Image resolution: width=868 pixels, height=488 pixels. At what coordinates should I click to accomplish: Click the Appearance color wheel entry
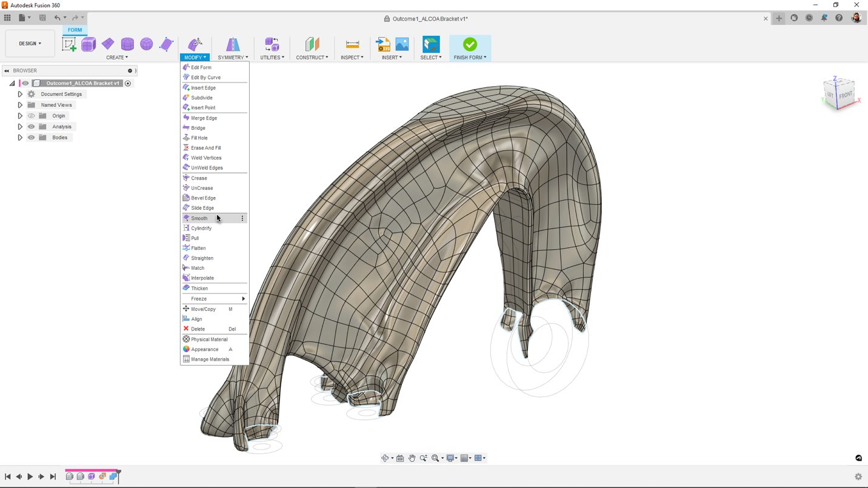click(204, 349)
